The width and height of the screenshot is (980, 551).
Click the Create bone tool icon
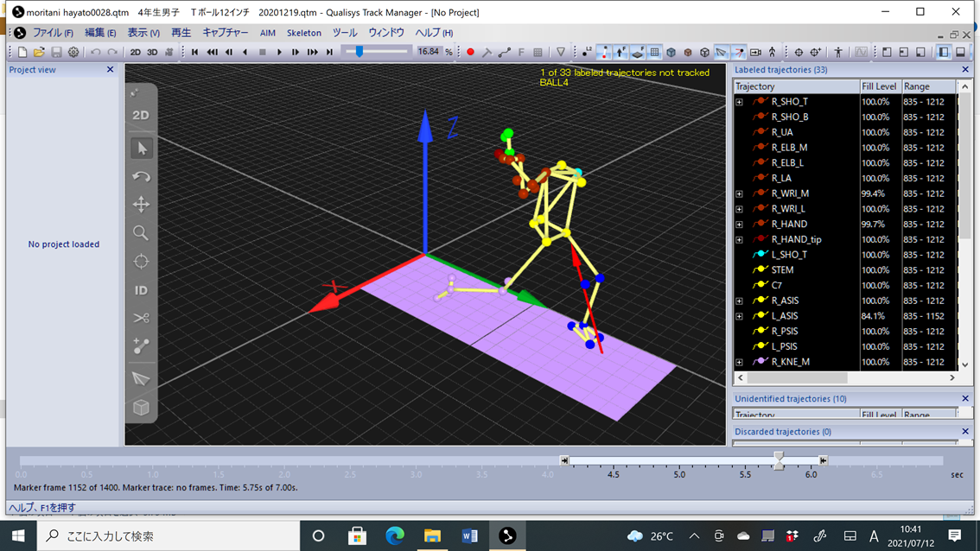coord(141,346)
